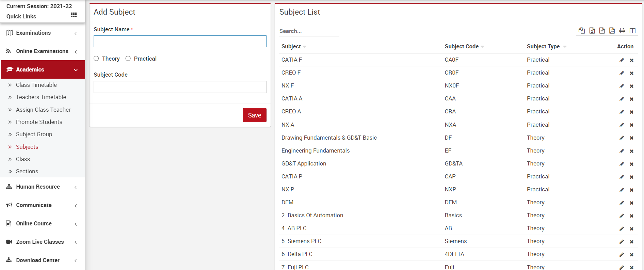Delete the GD&T Application subject
This screenshot has width=644, height=270.
tap(631, 164)
